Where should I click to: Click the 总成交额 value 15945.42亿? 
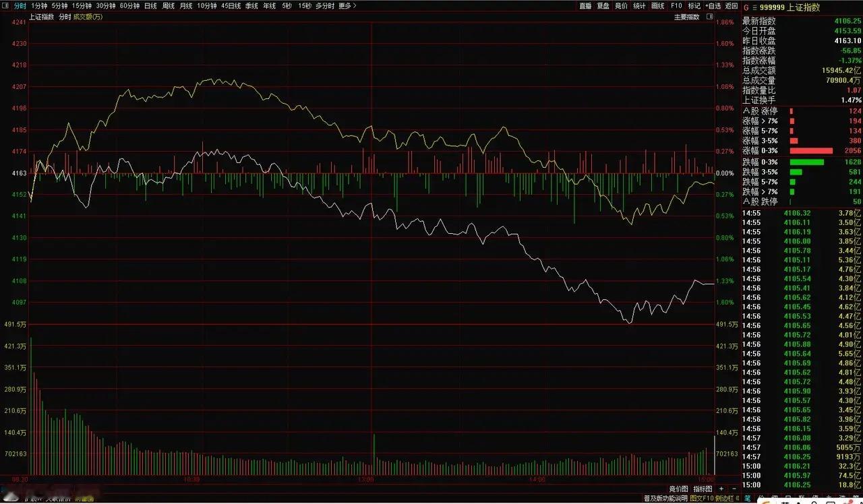pyautogui.click(x=841, y=70)
